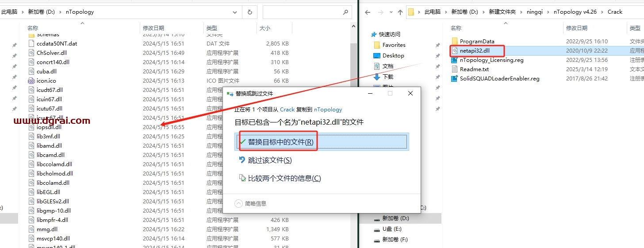Select cuba.dll file icon
This screenshot has width=644, height=248.
tap(31, 71)
